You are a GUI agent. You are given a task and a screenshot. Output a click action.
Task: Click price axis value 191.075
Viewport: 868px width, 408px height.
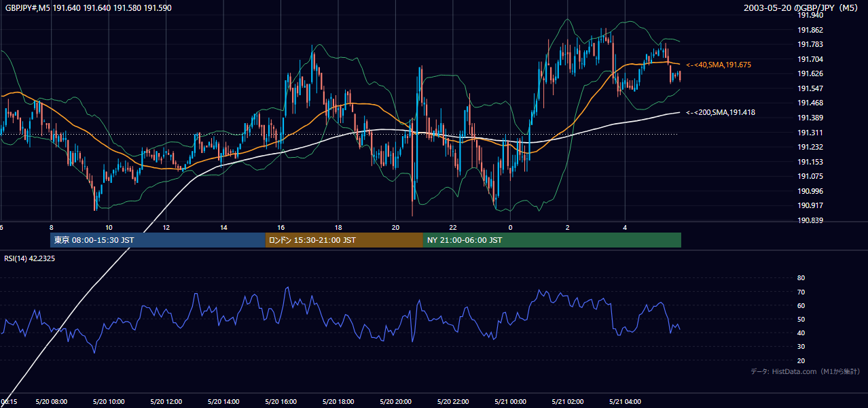coord(810,177)
